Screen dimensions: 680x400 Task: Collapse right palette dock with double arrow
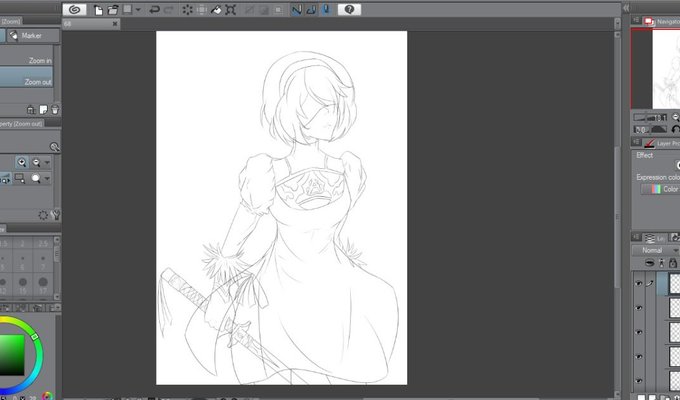[626, 8]
